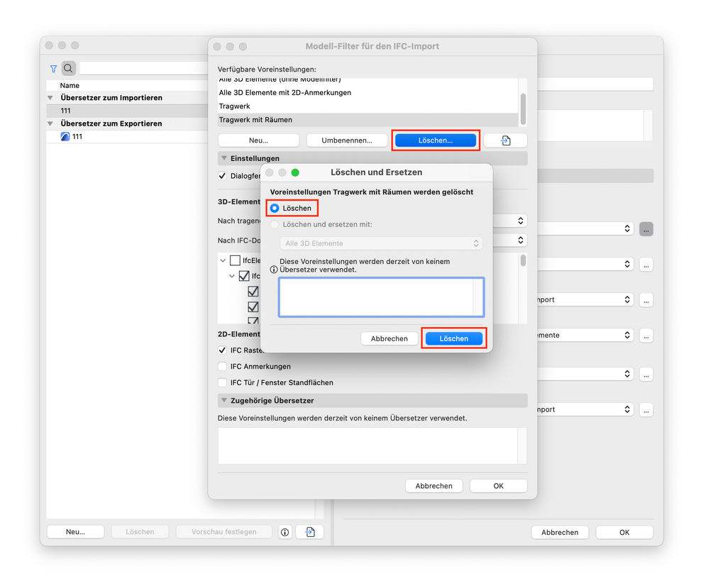708x588 pixels.
Task: Select export translator 111 row
Action: (127, 136)
